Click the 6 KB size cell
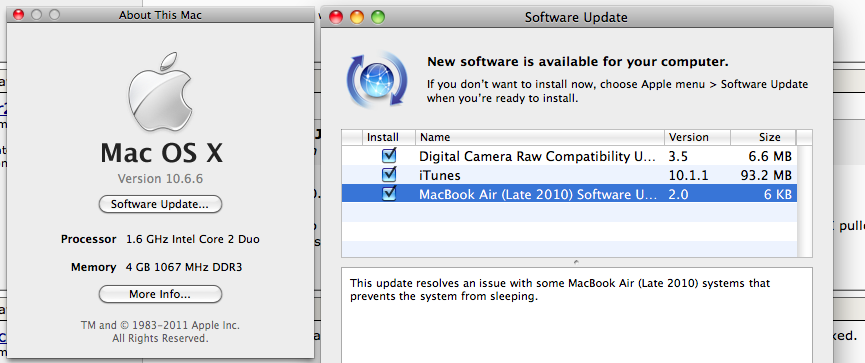The width and height of the screenshot is (865, 363). [778, 194]
